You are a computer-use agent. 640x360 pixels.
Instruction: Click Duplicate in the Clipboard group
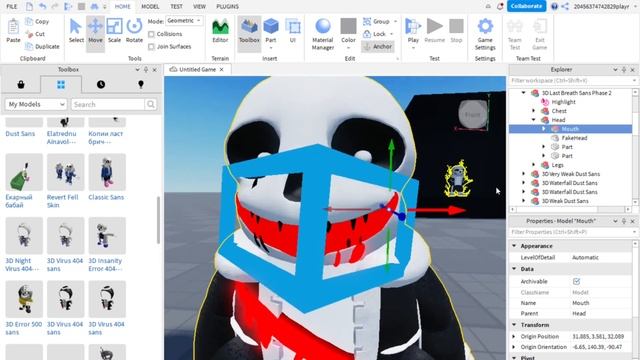(x=42, y=47)
